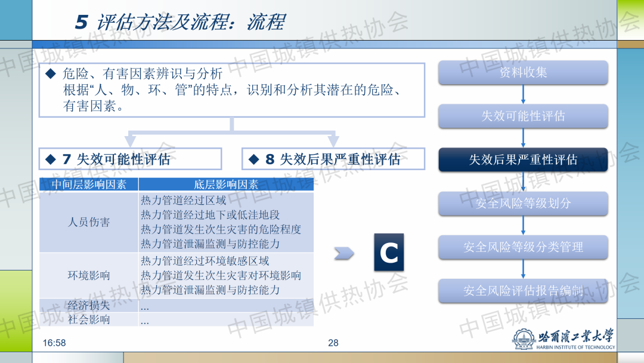The width and height of the screenshot is (644, 363).
Task: Click the slide page number 28
Action: 333,343
